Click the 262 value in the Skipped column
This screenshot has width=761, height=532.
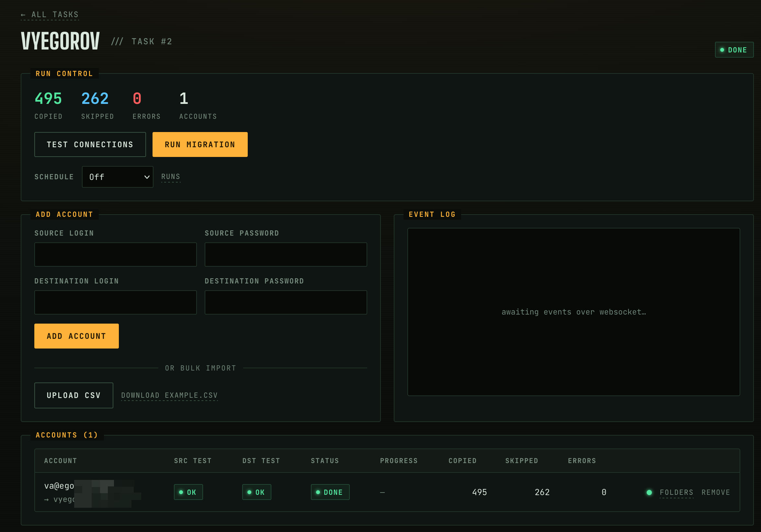click(x=542, y=492)
